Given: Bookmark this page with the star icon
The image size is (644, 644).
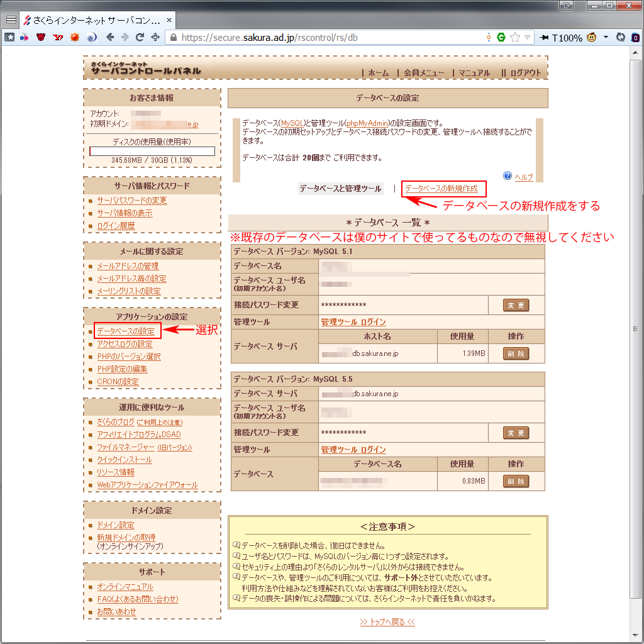Looking at the screenshot, I should [514, 37].
